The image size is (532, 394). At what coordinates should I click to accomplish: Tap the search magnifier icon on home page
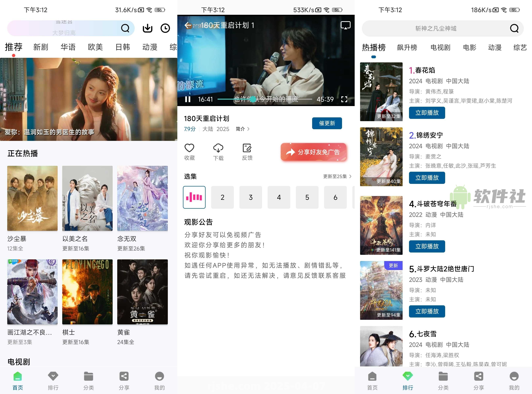coord(125,28)
